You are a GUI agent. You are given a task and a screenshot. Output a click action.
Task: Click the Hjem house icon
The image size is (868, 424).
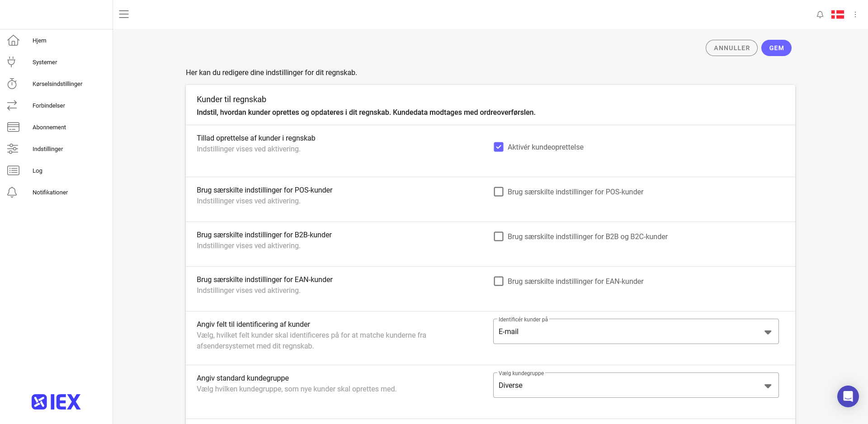(x=13, y=41)
